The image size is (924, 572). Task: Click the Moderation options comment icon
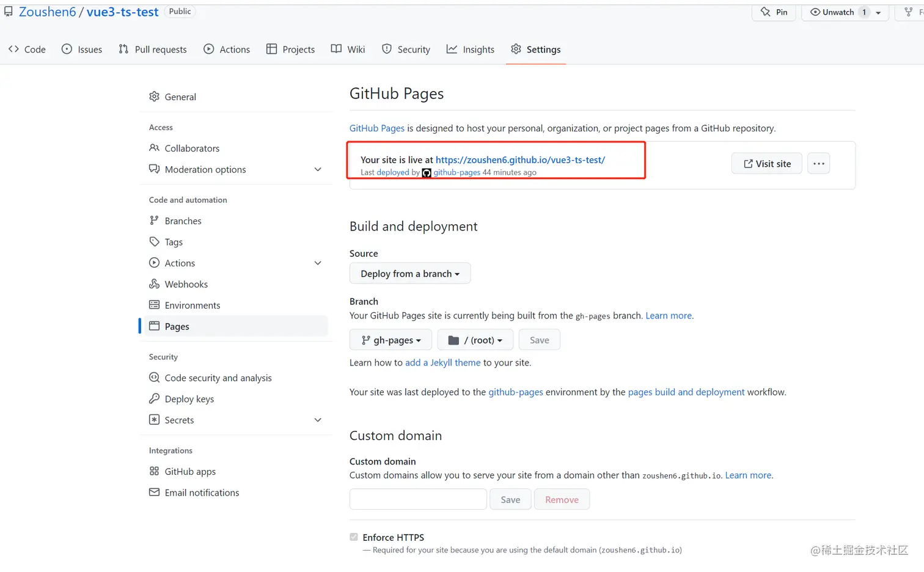[x=155, y=169]
